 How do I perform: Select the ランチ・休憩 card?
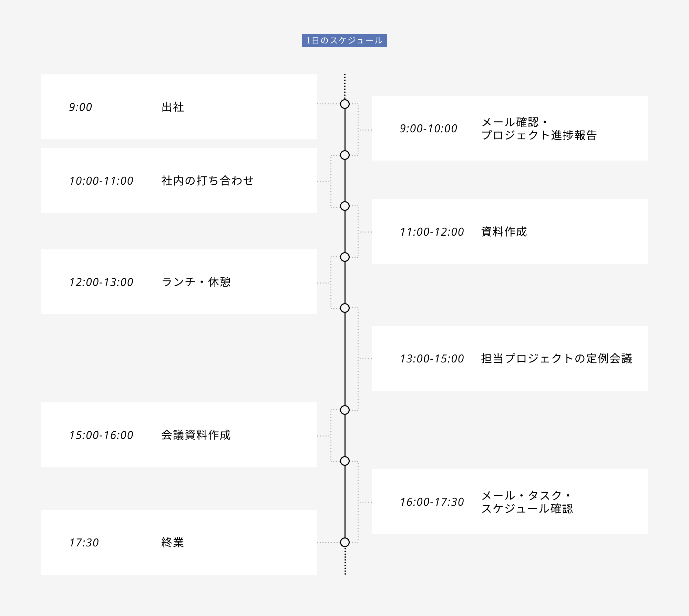coord(179,282)
